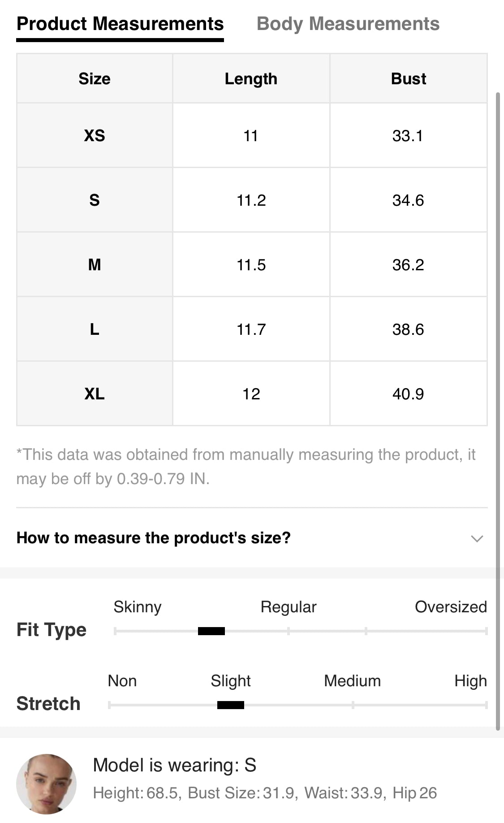Switch to the Body Measurements tab
The width and height of the screenshot is (504, 823).
(x=348, y=24)
